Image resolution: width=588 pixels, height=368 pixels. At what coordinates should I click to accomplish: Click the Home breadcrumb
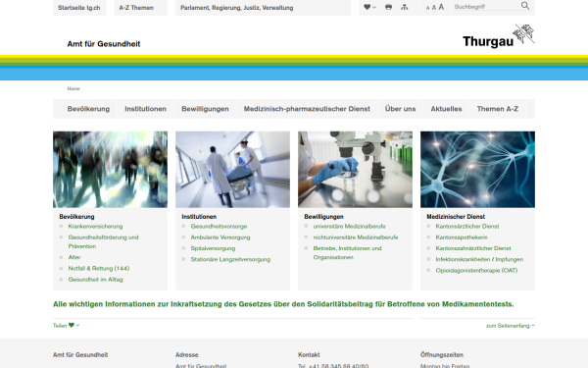73,88
